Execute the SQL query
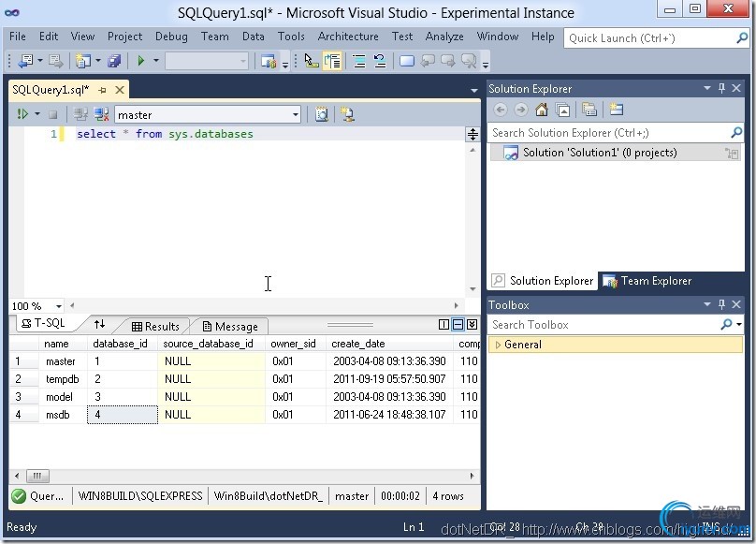Viewport: 756px width, 544px height. 22,114
